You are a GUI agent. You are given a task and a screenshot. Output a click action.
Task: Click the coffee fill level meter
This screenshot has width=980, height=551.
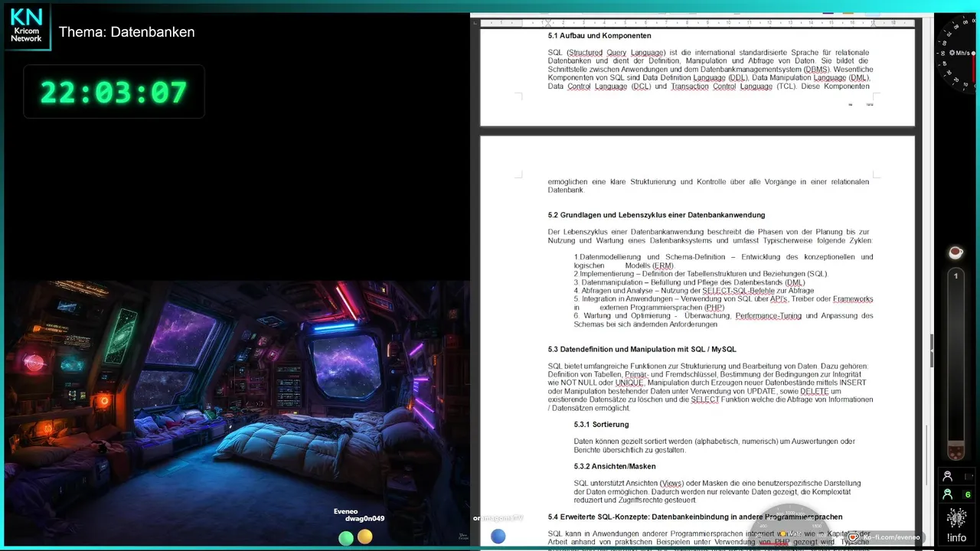coord(955,365)
